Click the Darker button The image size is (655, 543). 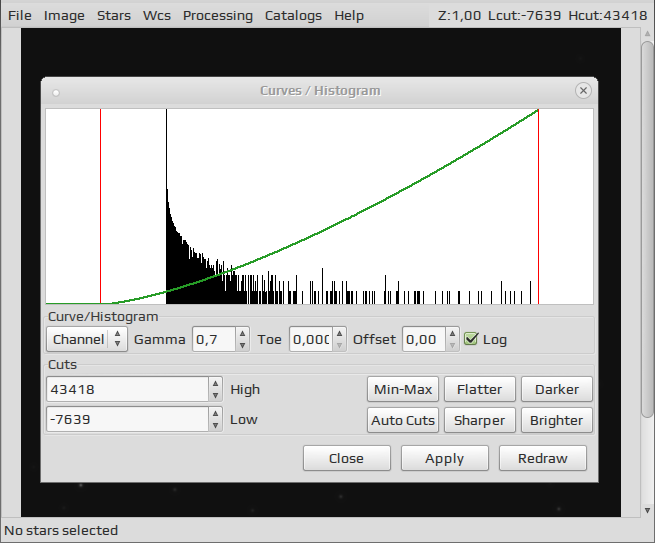557,389
